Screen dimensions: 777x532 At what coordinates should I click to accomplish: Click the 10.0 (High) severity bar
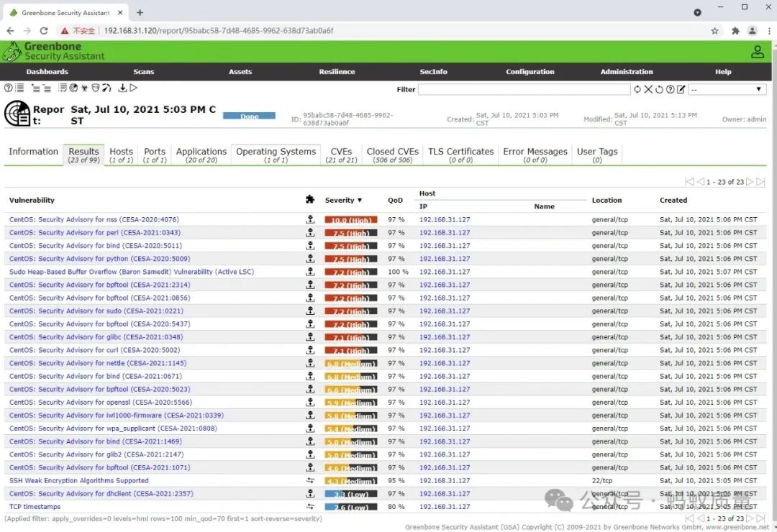351,220
